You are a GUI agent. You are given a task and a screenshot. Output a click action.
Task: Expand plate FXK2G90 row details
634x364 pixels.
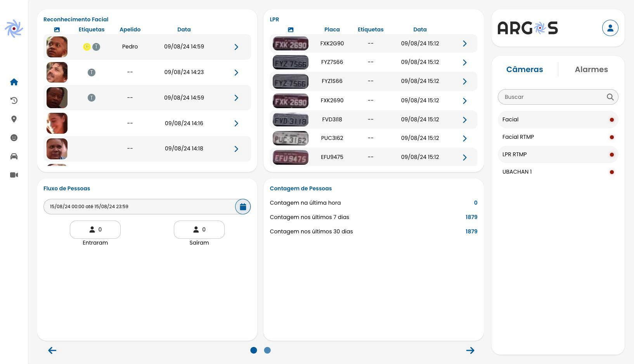click(x=464, y=43)
